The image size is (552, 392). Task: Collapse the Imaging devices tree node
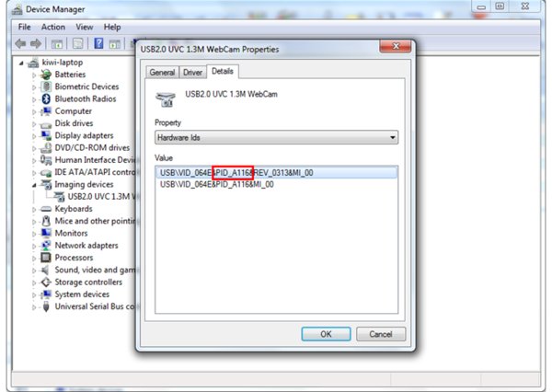(34, 185)
